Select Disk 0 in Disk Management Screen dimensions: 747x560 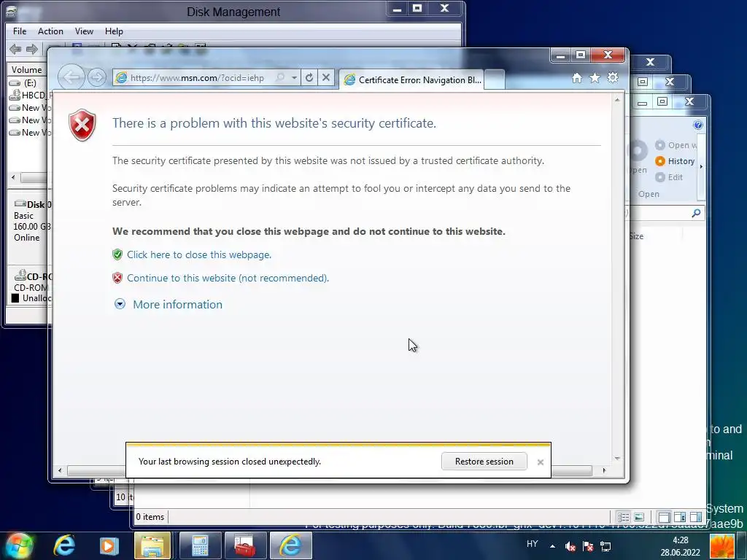pos(30,221)
